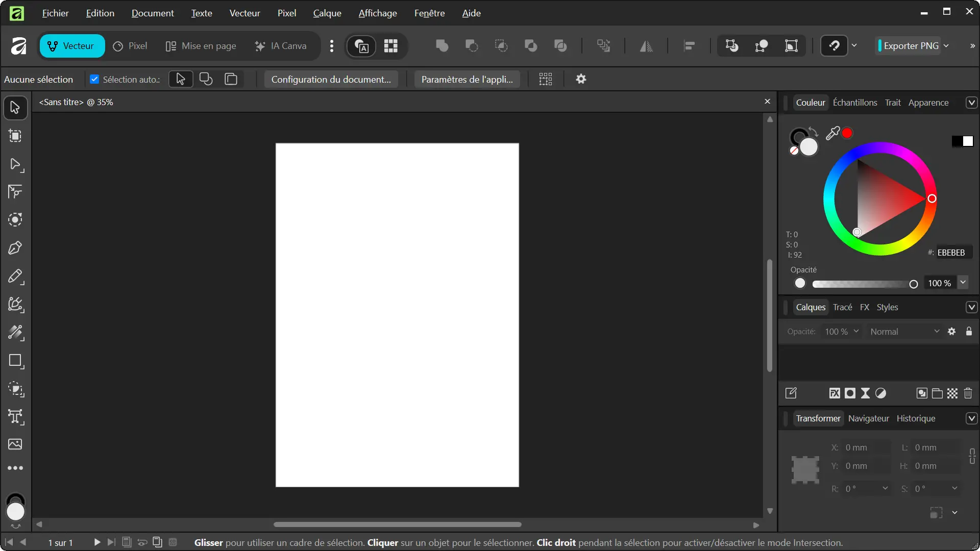The width and height of the screenshot is (980, 551).
Task: Open more tools via three dots
Action: point(15,468)
